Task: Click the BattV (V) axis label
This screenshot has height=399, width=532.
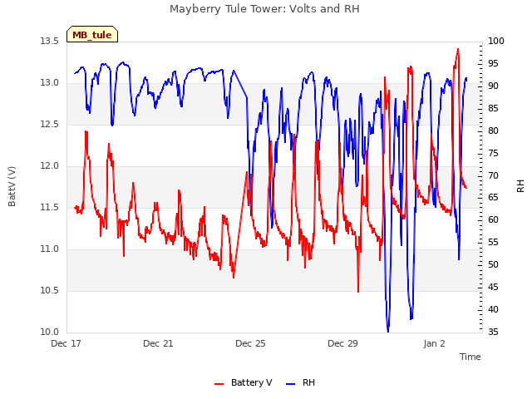Action: pos(12,186)
